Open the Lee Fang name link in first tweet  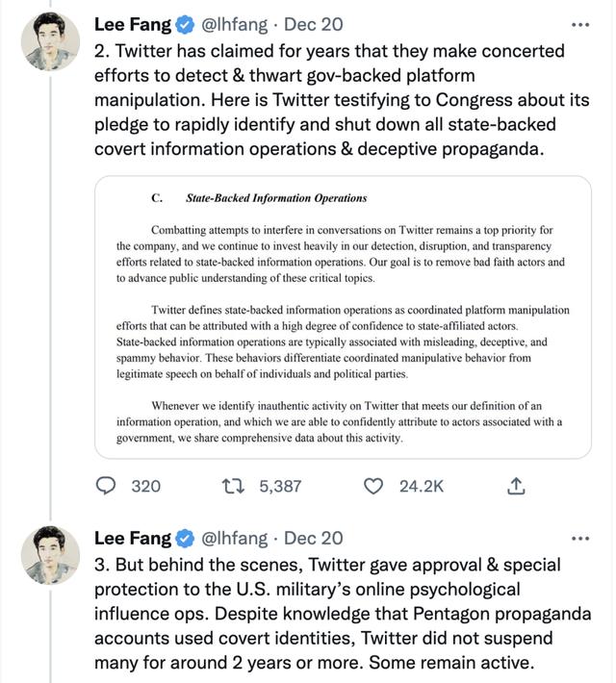133,23
